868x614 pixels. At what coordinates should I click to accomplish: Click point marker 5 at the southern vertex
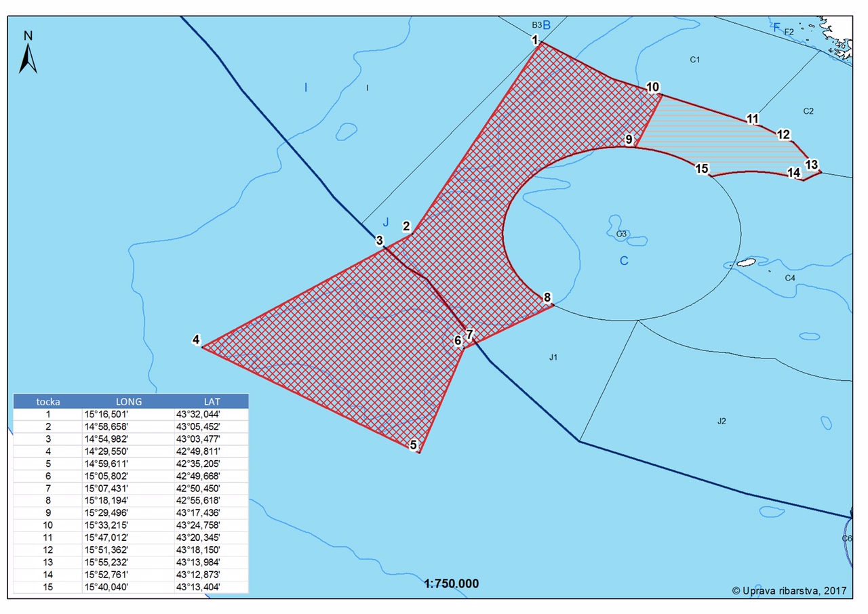[x=412, y=445]
